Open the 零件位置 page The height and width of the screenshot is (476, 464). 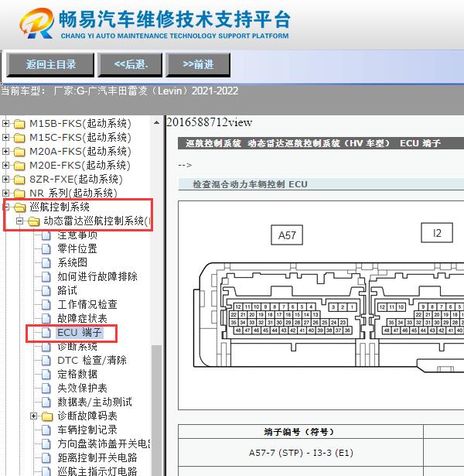pyautogui.click(x=77, y=248)
